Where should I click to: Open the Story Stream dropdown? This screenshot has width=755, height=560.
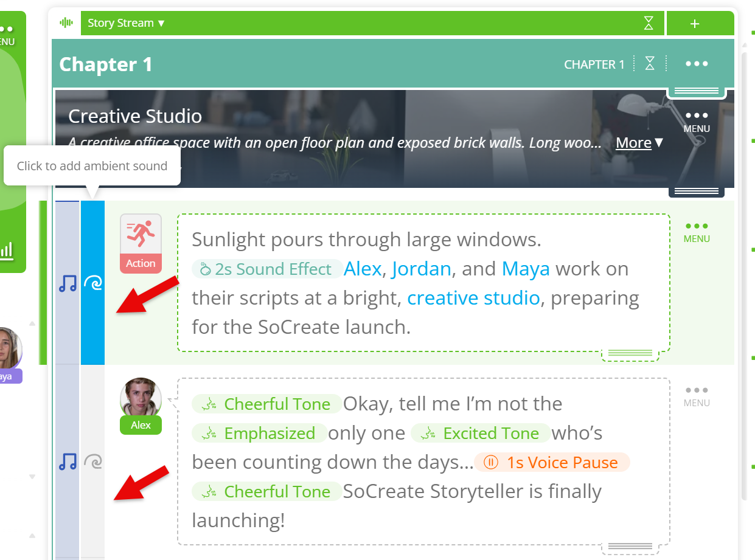click(x=126, y=23)
